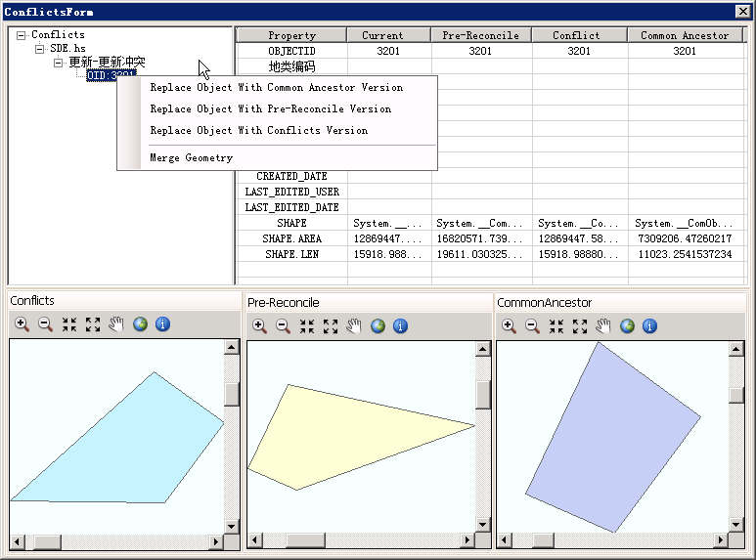Click fixed zoom in icon in Pre-Reconcile panel
756x560 pixels.
307,326
